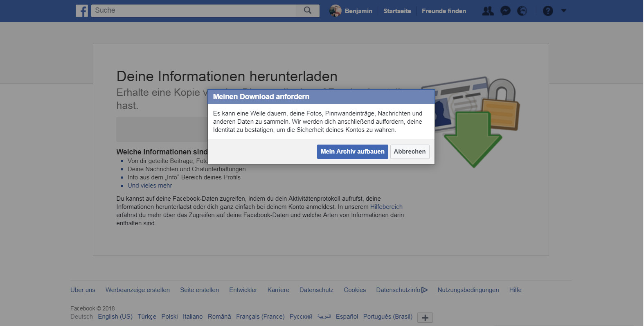Screen dimensions: 644x326
Task: Click the AdChoices icon next to Datenschutzinfo
Action: (425, 290)
